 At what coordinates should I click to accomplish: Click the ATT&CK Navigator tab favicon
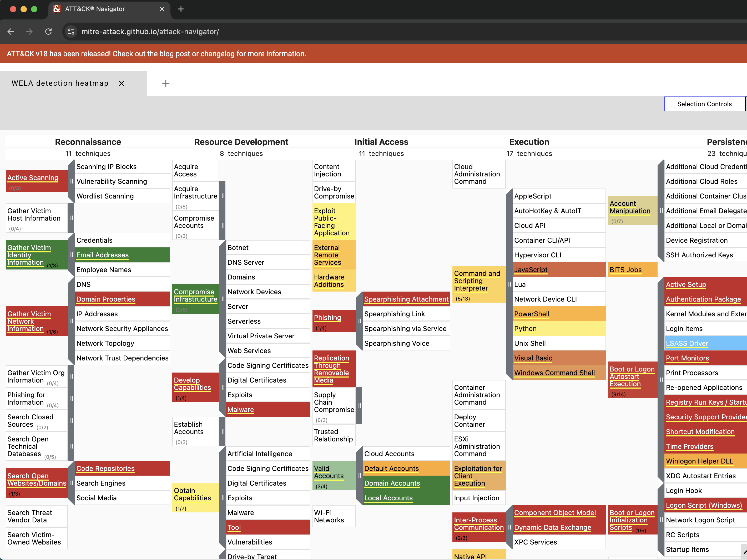57,9
